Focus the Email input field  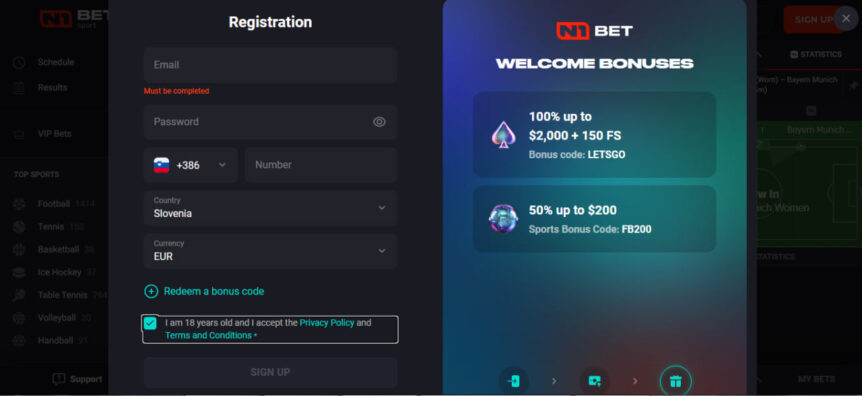270,65
